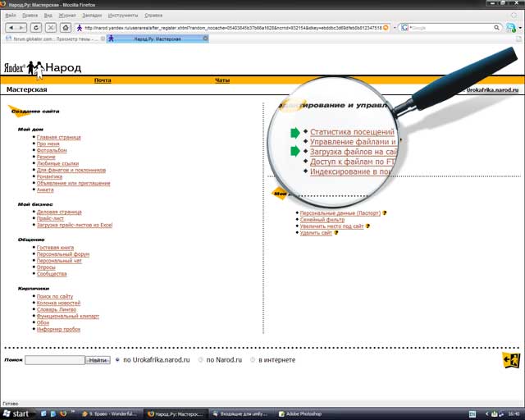Click the browser Back arrow button
The height and width of the screenshot is (420, 525).
[11, 28]
